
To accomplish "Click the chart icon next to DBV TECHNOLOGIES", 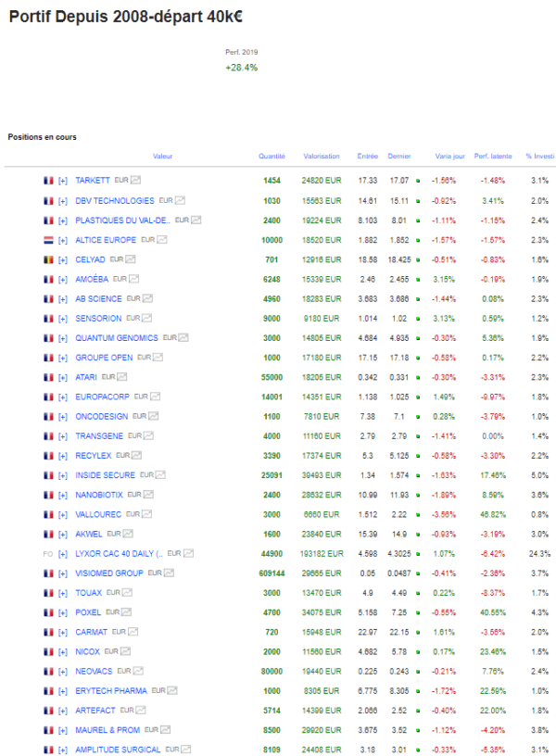I will pyautogui.click(x=181, y=200).
